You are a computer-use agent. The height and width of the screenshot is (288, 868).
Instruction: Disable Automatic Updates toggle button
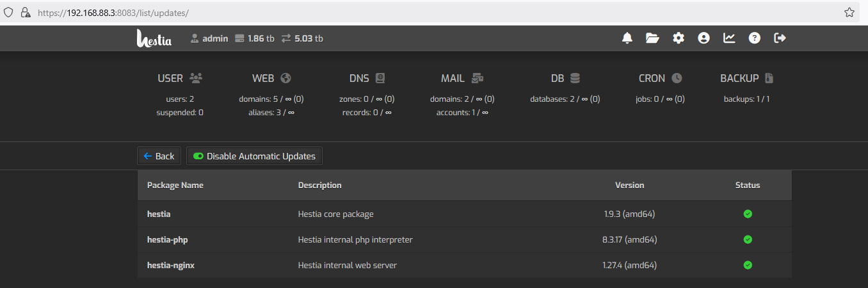pyautogui.click(x=255, y=156)
